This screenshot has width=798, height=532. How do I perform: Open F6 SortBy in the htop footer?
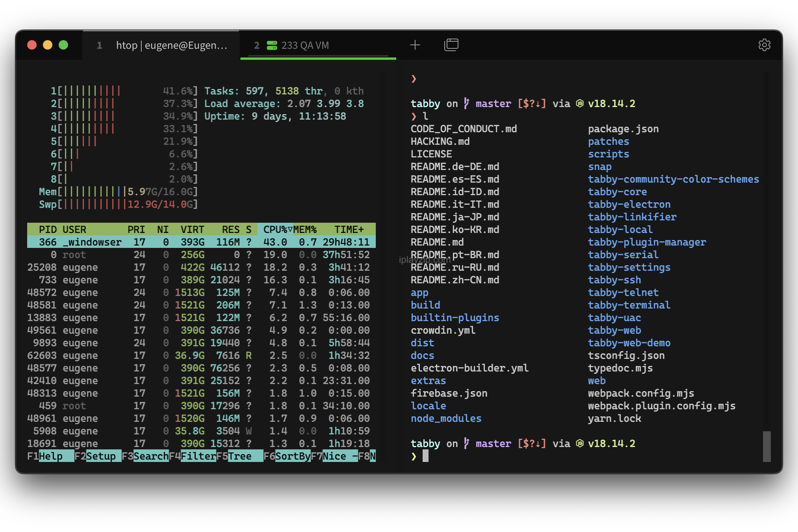click(287, 456)
